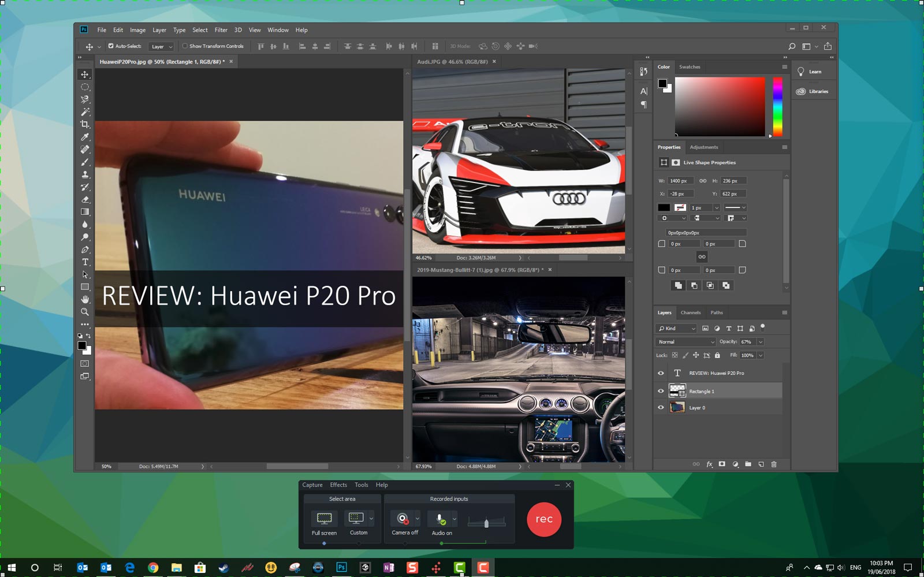Image resolution: width=924 pixels, height=577 pixels.
Task: Lock all with padlock icon
Action: point(717,355)
